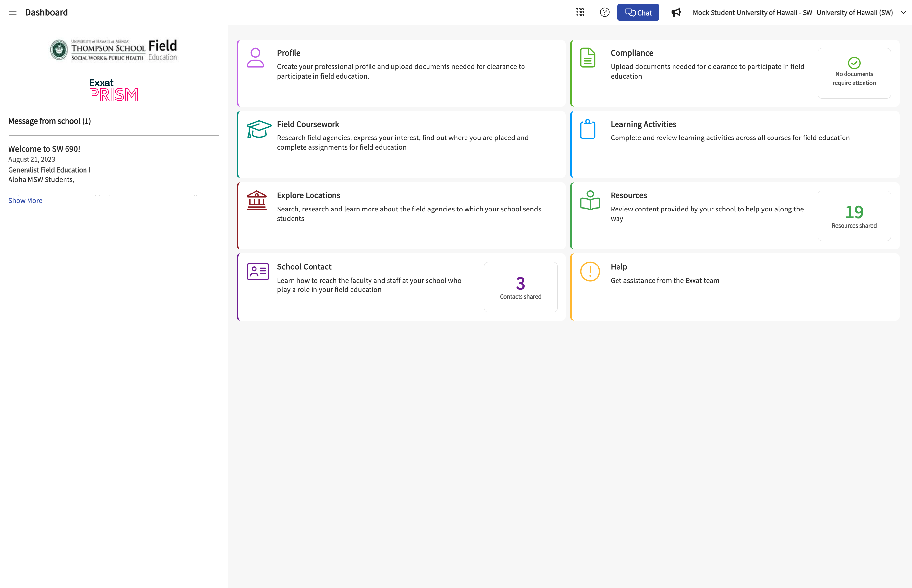Click the Profile person icon

pyautogui.click(x=255, y=58)
